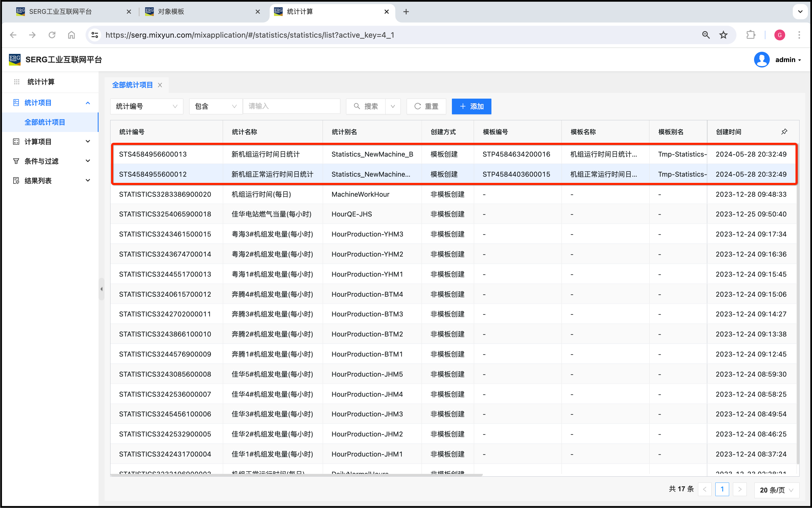Image resolution: width=812 pixels, height=508 pixels.
Task: Open browser extensions puzzle icon
Action: [751, 35]
